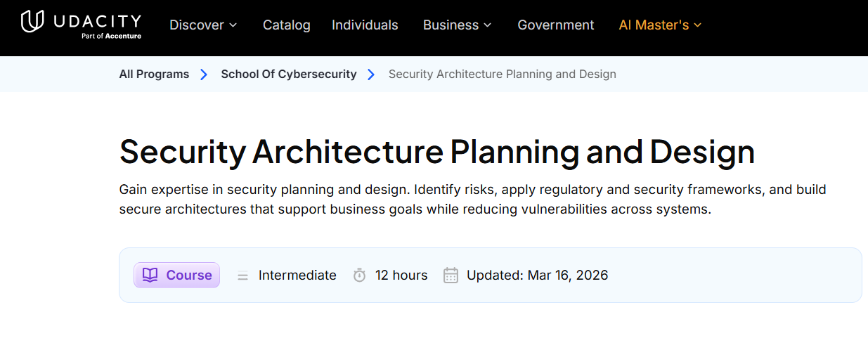Click the Security Architecture Planning and Design heading
Viewport: 868px width, 350px height.
click(x=437, y=152)
